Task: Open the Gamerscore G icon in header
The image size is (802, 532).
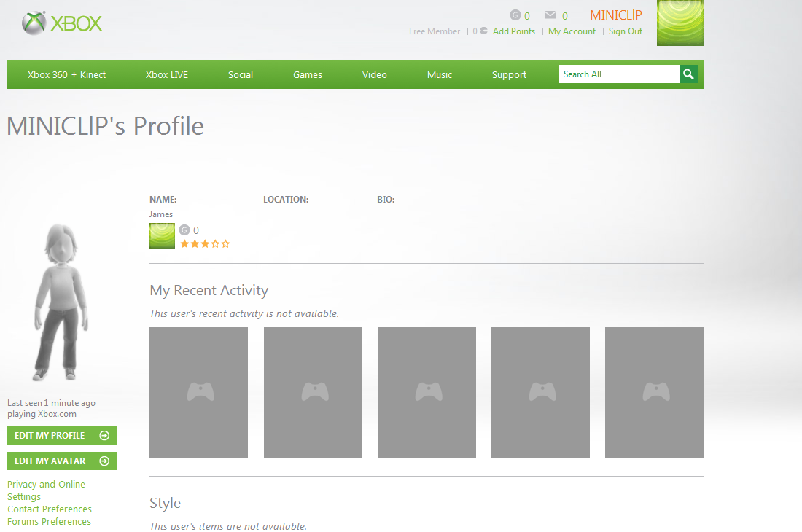Action: click(x=515, y=15)
